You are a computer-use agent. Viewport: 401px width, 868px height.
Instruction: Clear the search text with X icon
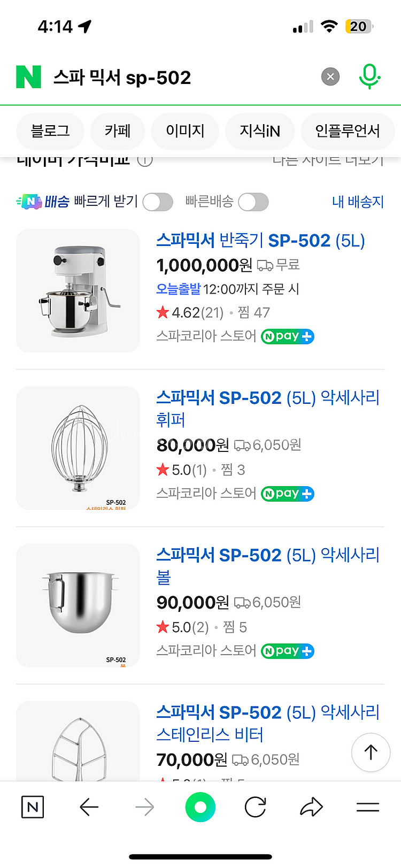click(x=330, y=77)
